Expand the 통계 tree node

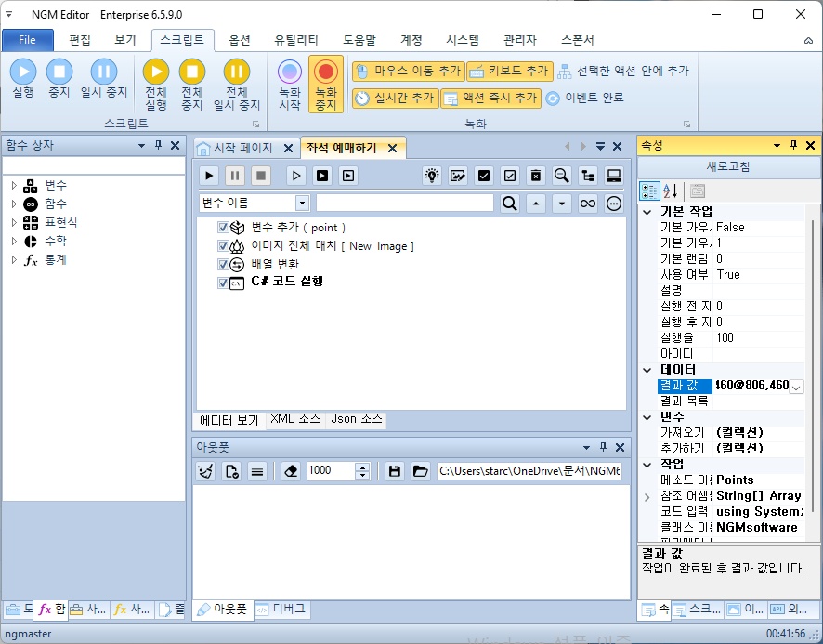point(14,259)
